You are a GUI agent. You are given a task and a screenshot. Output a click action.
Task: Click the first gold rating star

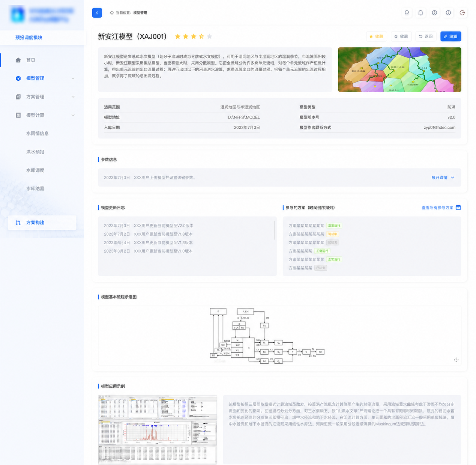[x=178, y=36]
